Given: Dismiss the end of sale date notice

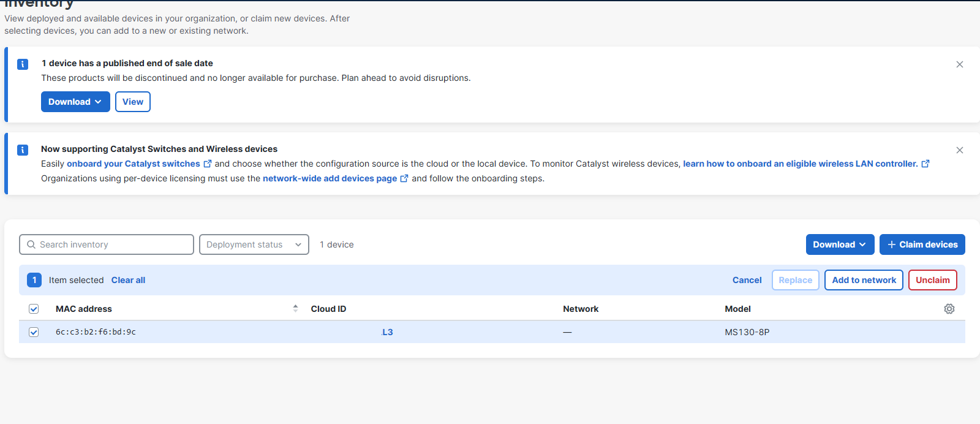Looking at the screenshot, I should pyautogui.click(x=960, y=64).
